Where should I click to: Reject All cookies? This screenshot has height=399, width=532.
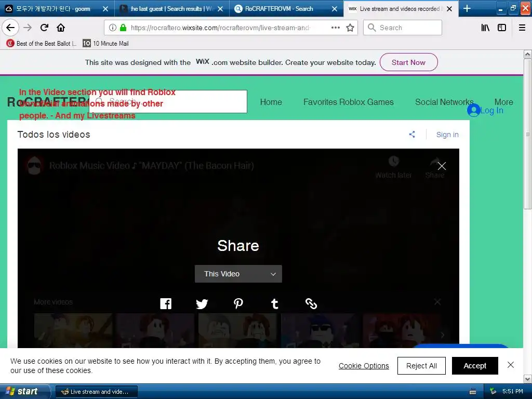click(421, 366)
